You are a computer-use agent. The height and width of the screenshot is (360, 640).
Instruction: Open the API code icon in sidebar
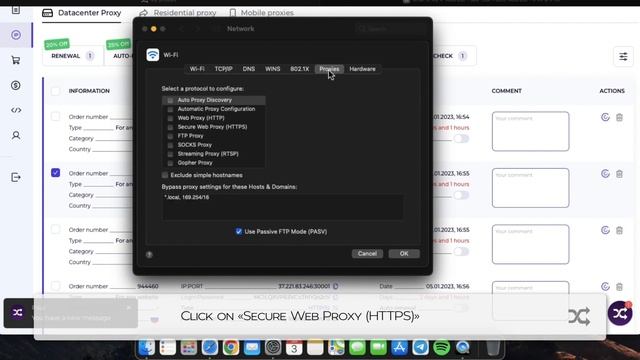coord(16,110)
